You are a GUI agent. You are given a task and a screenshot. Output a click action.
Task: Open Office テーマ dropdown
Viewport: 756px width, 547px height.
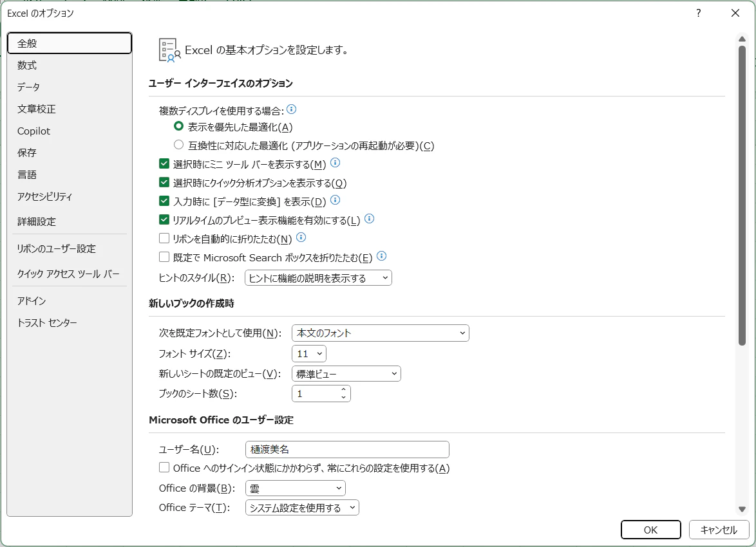(x=302, y=508)
